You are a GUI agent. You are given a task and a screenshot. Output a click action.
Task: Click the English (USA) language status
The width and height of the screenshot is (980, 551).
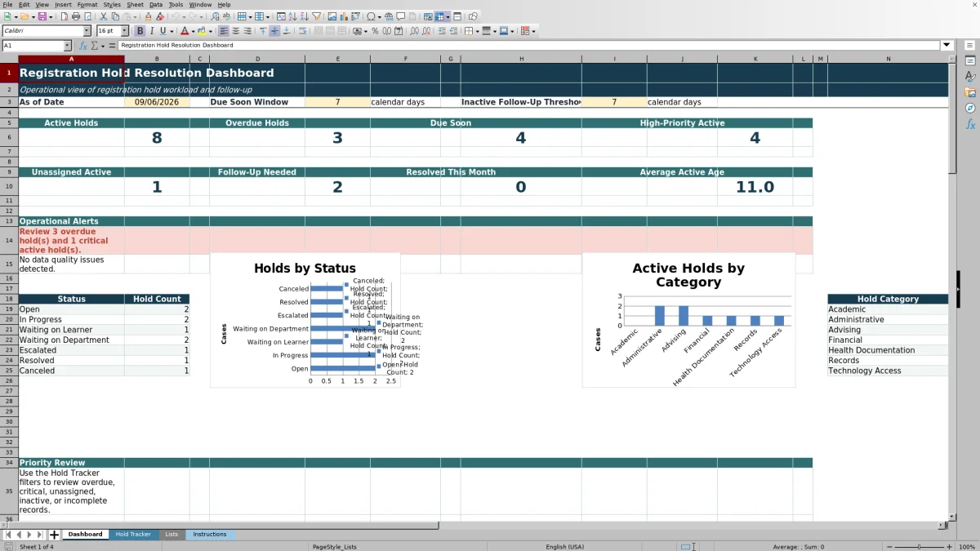(x=564, y=547)
